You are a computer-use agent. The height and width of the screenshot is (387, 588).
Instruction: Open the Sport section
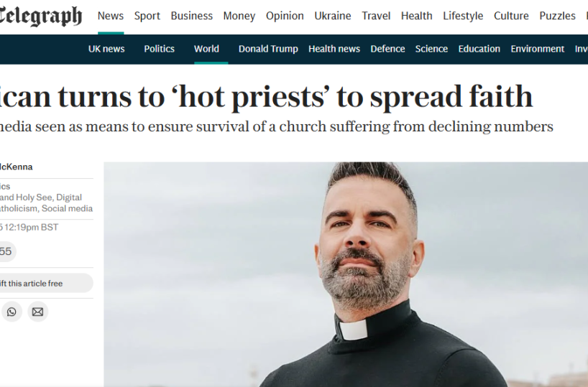tap(147, 16)
